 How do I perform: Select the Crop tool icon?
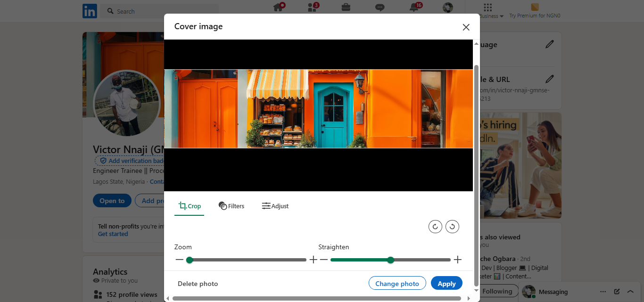click(182, 205)
